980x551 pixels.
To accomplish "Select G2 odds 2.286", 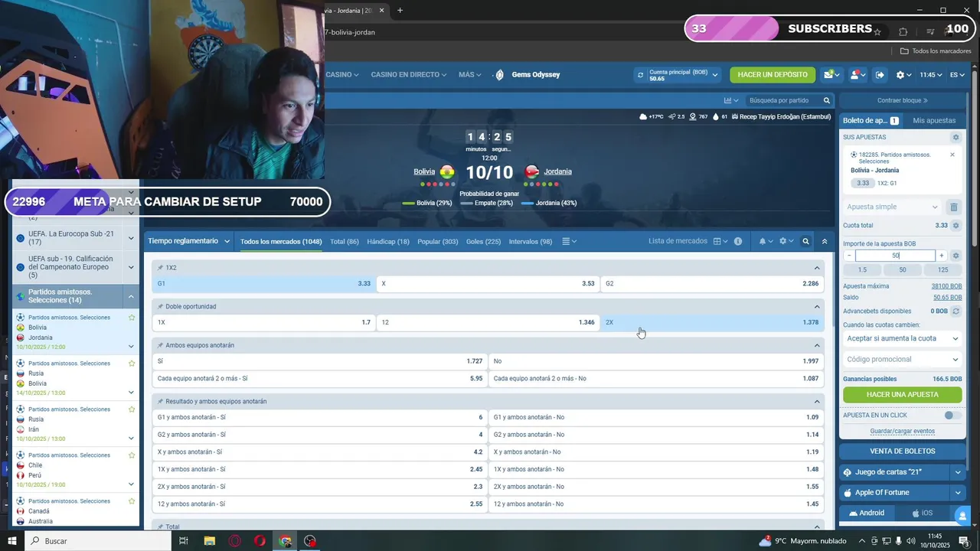I will [712, 284].
